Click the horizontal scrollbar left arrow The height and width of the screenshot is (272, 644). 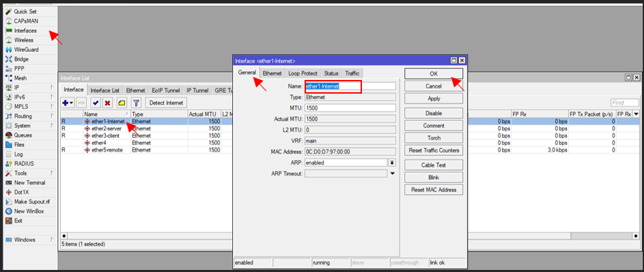(x=64, y=236)
